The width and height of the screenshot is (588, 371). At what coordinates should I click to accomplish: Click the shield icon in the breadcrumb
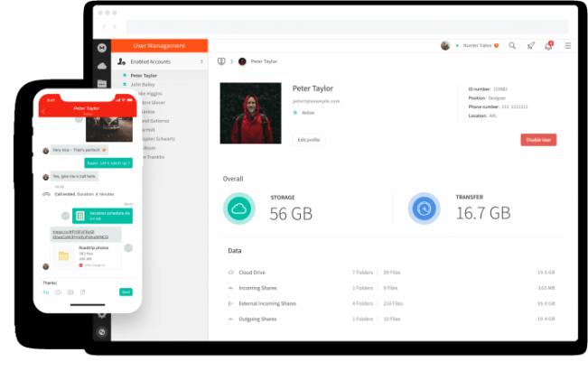[221, 61]
